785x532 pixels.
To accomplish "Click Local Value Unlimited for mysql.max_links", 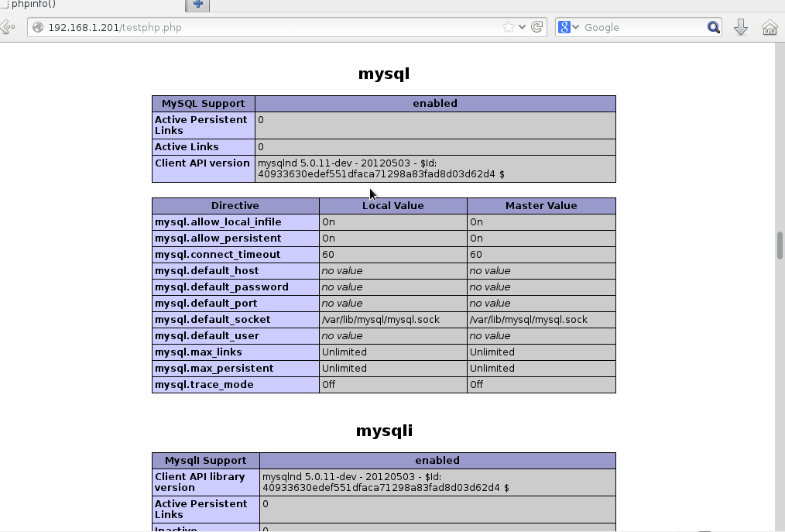I will click(x=393, y=352).
